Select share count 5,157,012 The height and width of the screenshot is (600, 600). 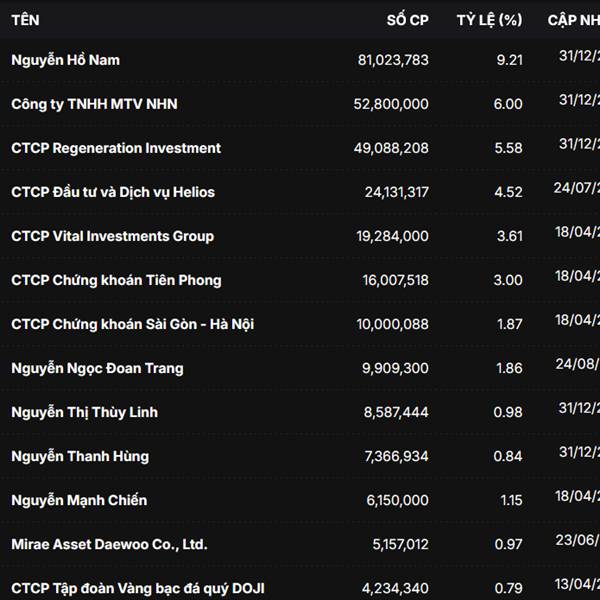[x=400, y=544]
